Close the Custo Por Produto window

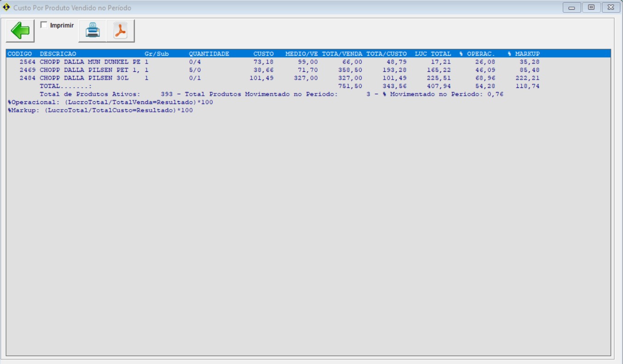[611, 7]
